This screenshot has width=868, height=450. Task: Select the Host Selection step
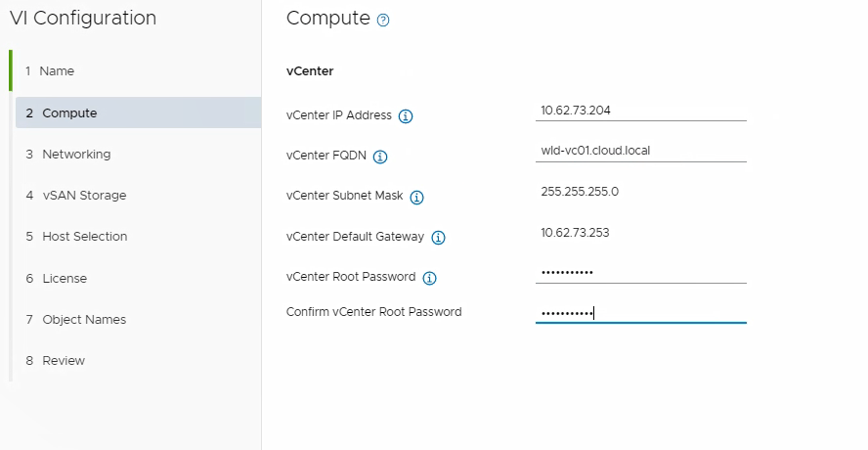[x=84, y=237]
